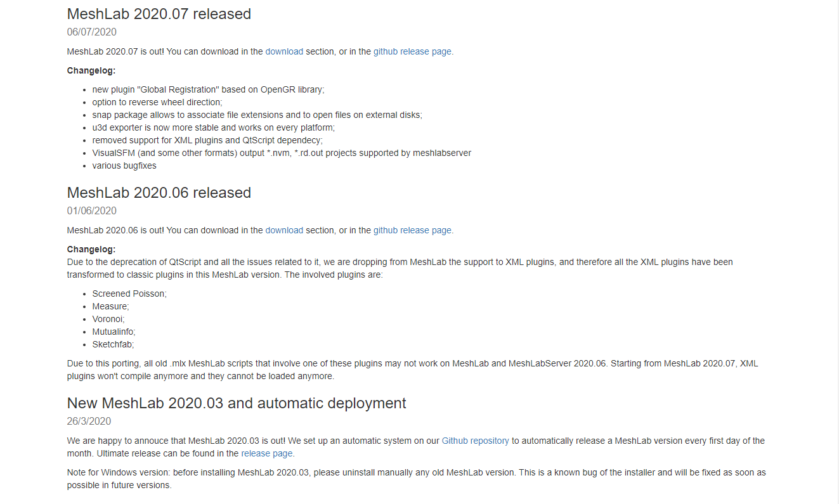Go to the release page link for 2020.03
Image resolution: width=839 pixels, height=504 pixels.
tap(267, 454)
